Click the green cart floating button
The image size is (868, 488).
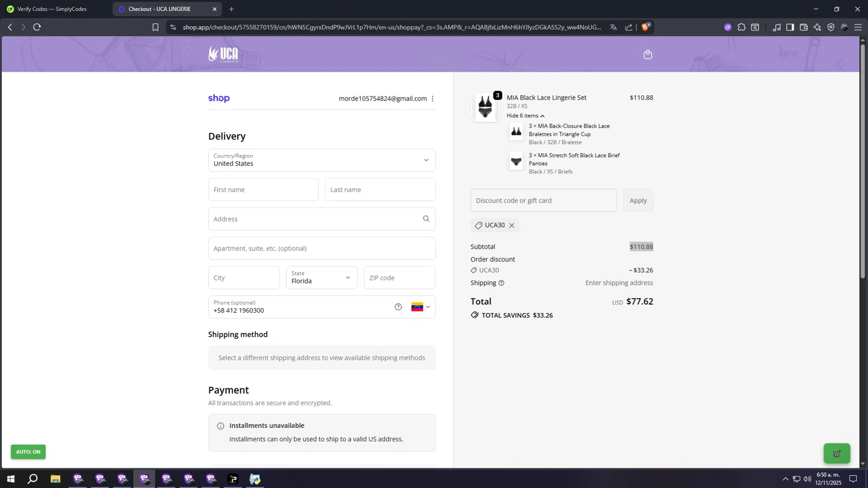[x=837, y=453]
